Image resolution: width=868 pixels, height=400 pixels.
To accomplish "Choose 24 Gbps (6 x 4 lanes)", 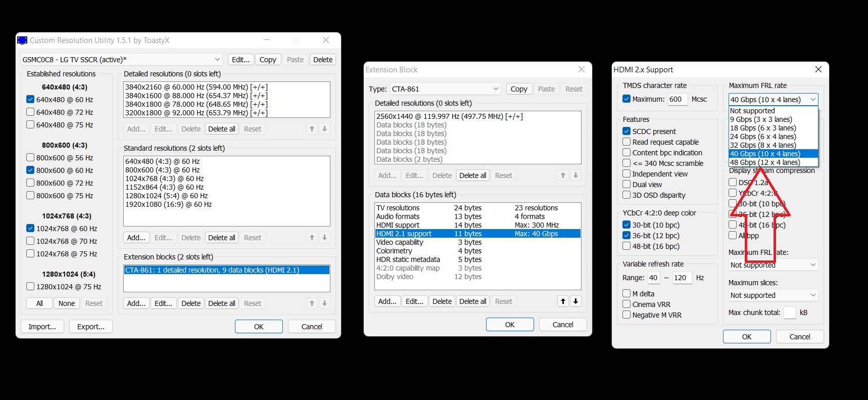I will pos(774,137).
